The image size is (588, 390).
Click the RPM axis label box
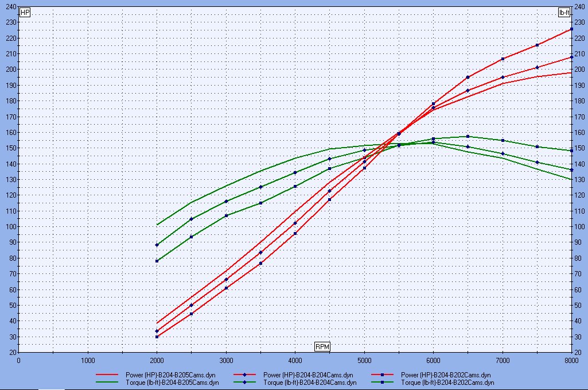322,346
